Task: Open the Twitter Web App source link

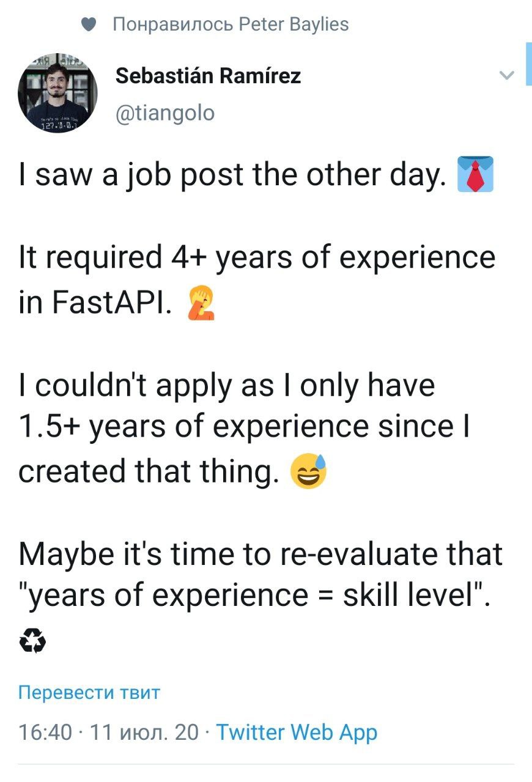Action: pyautogui.click(x=297, y=732)
